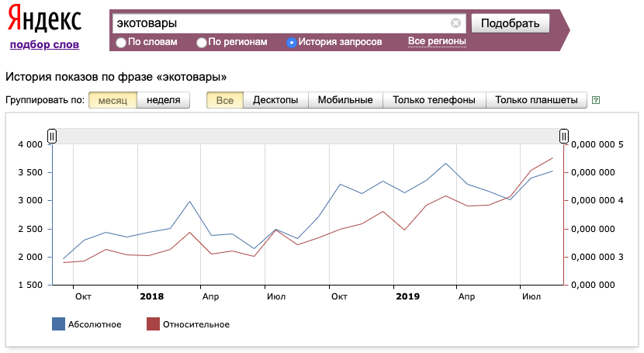
Task: Open the Все регионы region selector
Action: [437, 41]
